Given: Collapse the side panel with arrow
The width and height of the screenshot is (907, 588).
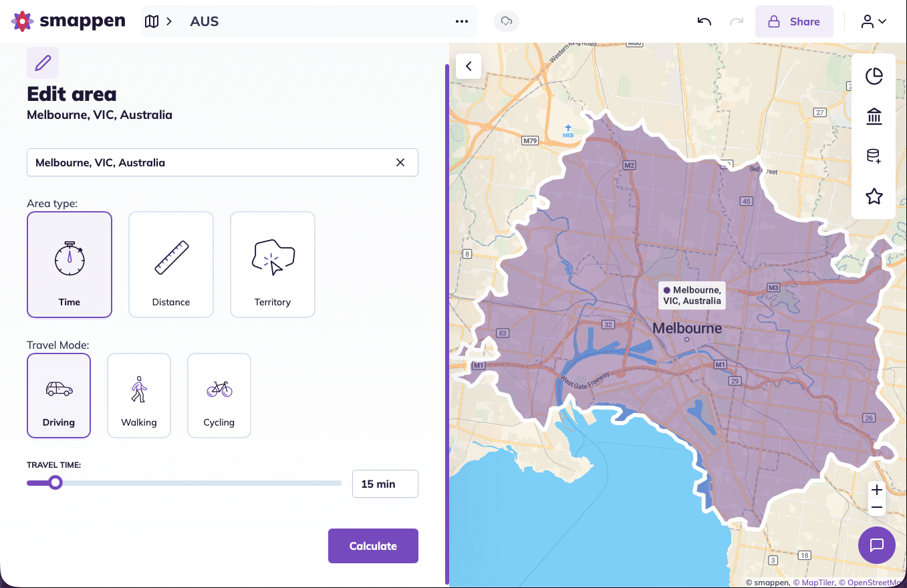Looking at the screenshot, I should [469, 66].
